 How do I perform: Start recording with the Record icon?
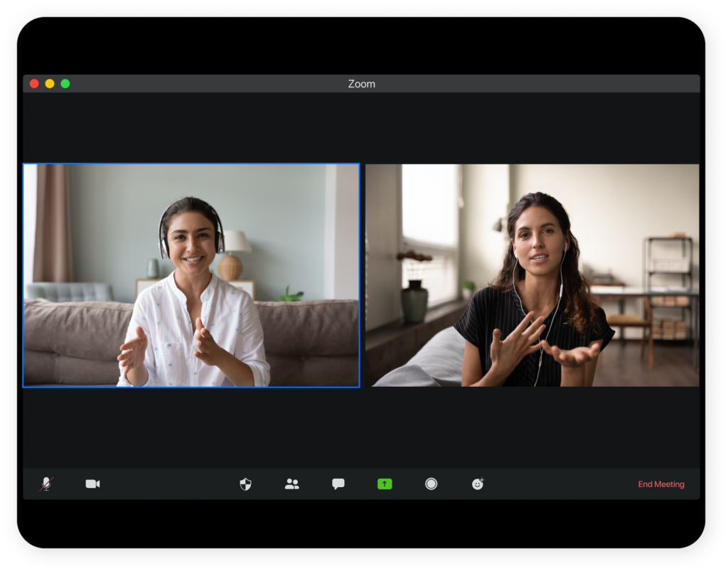pyautogui.click(x=432, y=484)
